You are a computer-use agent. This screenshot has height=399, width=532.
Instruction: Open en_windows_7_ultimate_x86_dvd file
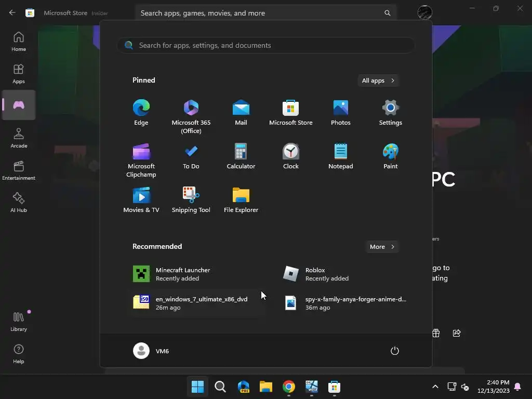pos(197,303)
